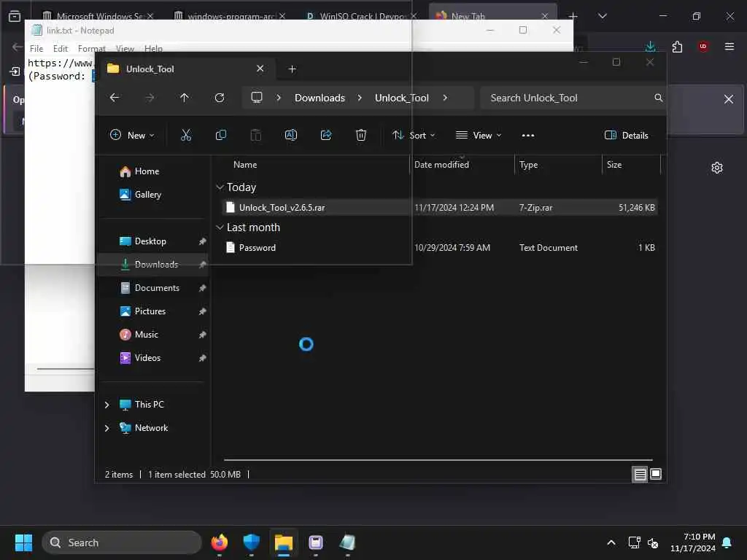747x560 pixels.
Task: Show hidden icons chevron in system tray
Action: [611, 542]
